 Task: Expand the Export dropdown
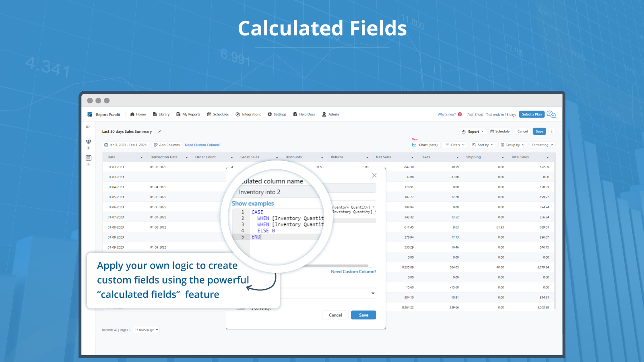(x=473, y=132)
